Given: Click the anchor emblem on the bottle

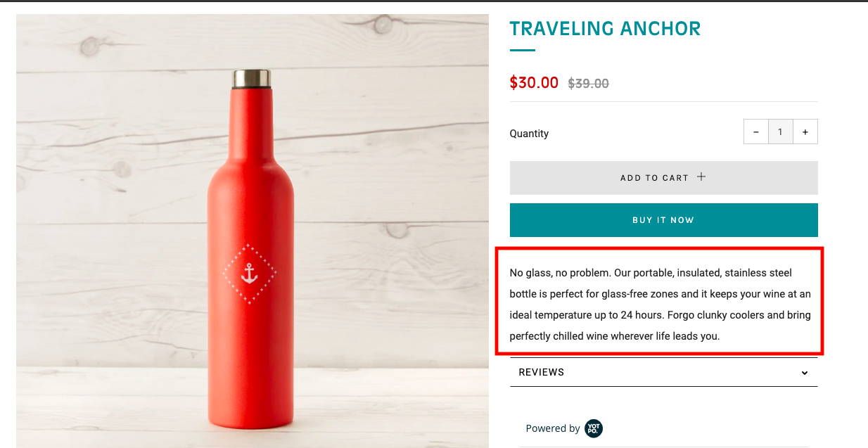Looking at the screenshot, I should (250, 274).
